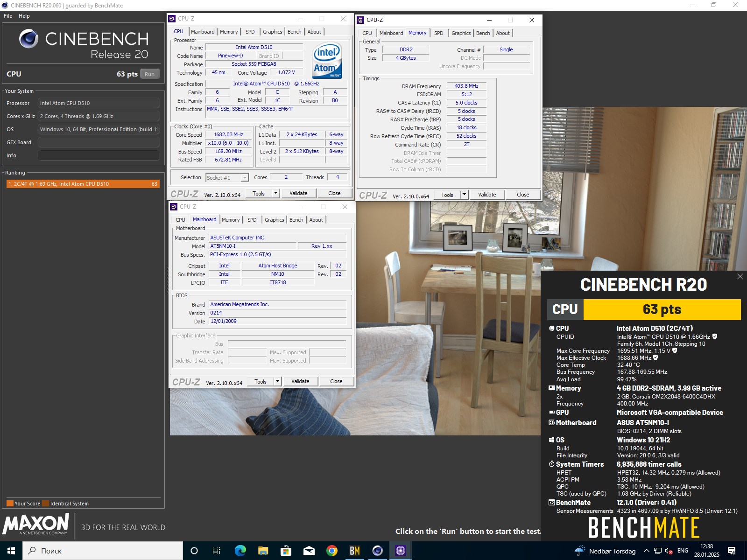Click motherboard model AT5NM10-I in CPU-Z
The height and width of the screenshot is (560, 747).
[x=253, y=246]
